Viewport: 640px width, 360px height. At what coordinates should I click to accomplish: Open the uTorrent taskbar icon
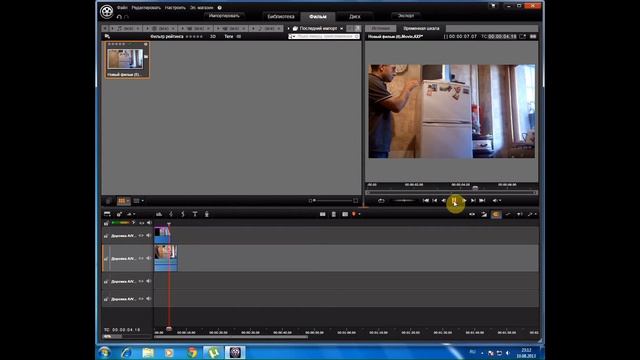coord(213,352)
